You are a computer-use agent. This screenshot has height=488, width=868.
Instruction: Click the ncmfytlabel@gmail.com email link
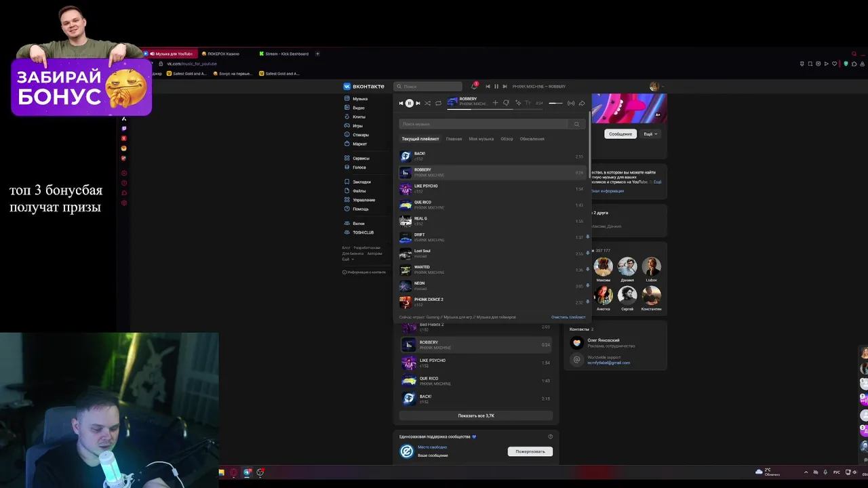coord(608,363)
